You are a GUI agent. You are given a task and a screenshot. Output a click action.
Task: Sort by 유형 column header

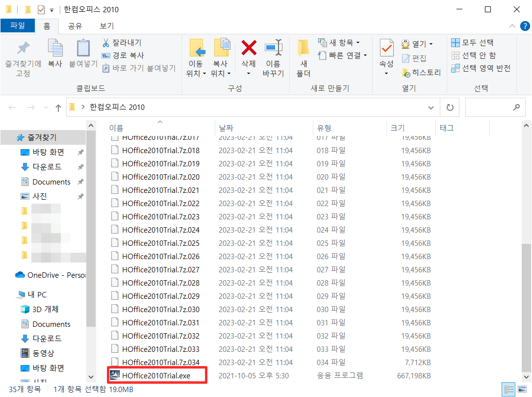point(324,128)
